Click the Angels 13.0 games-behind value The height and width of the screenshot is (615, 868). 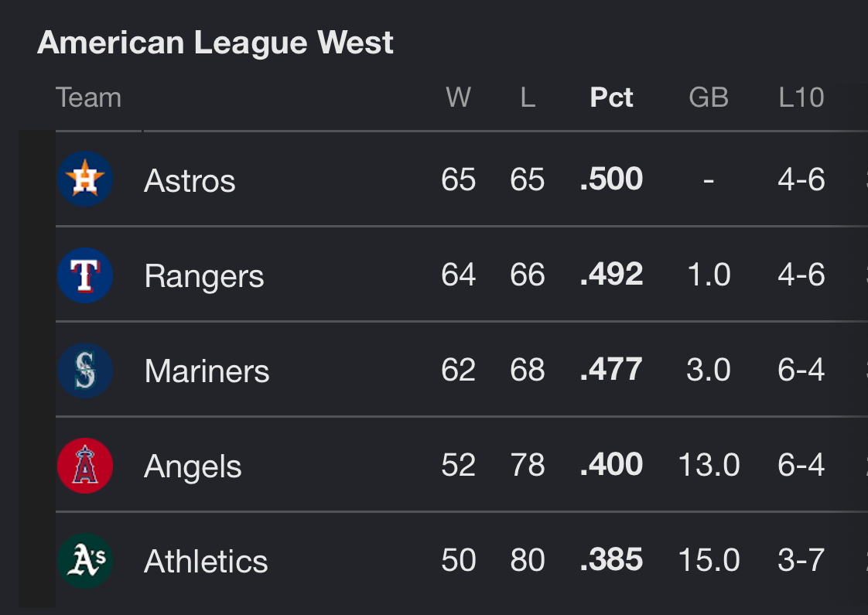[x=709, y=465]
